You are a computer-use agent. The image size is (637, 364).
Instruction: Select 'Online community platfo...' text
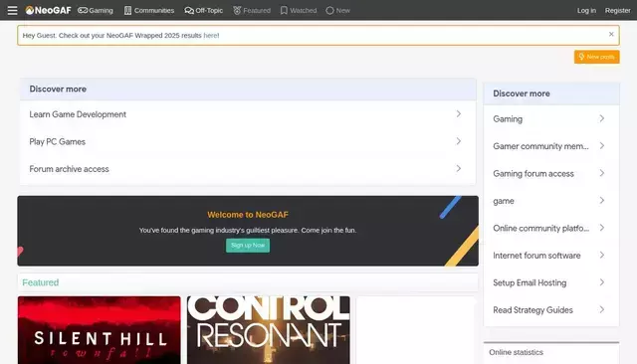coord(540,228)
